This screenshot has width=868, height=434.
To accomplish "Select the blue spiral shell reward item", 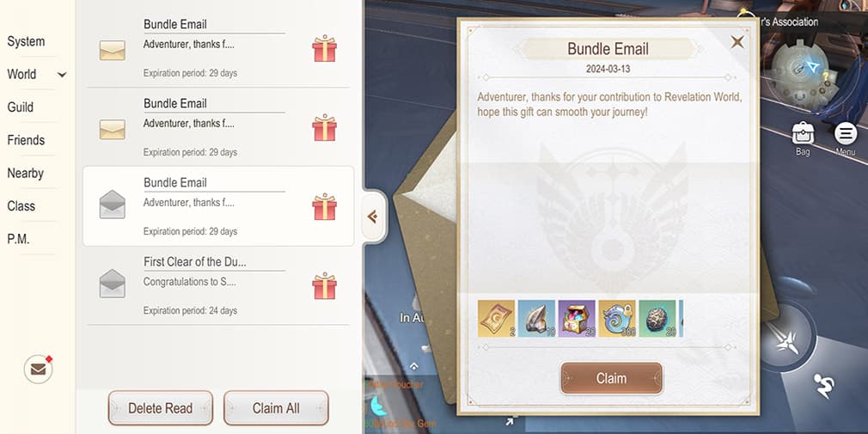I will [617, 318].
